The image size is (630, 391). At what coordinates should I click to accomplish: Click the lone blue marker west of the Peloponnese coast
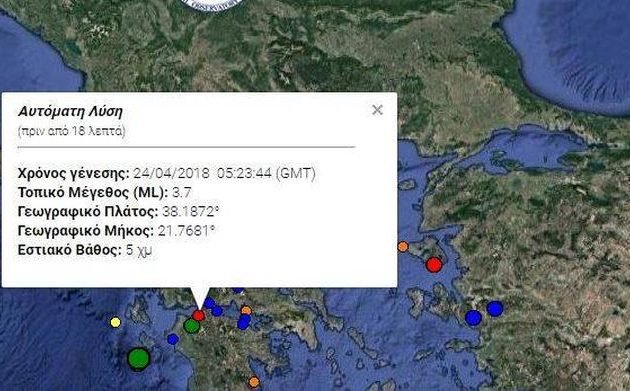[173, 340]
